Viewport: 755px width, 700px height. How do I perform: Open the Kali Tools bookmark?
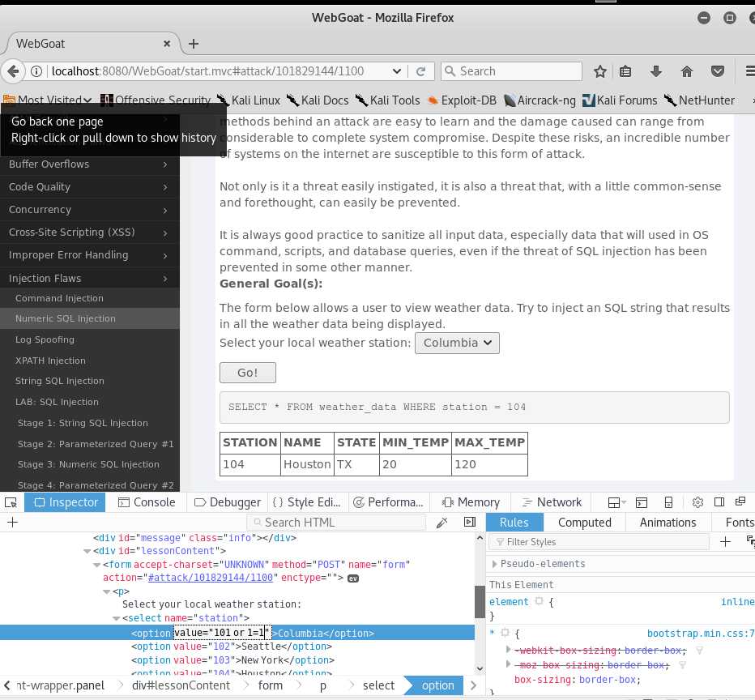388,100
